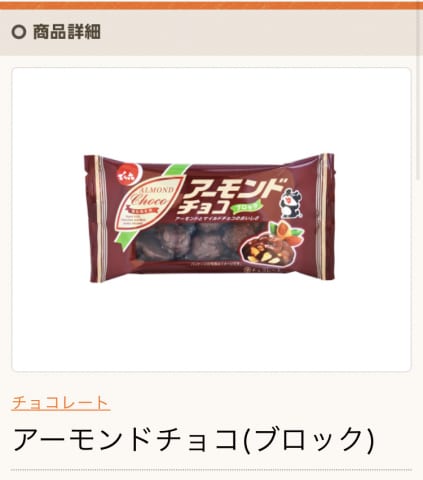Image resolution: width=423 pixels, height=480 pixels.
Task: Select the 商品詳細 header text
Action: point(67,32)
